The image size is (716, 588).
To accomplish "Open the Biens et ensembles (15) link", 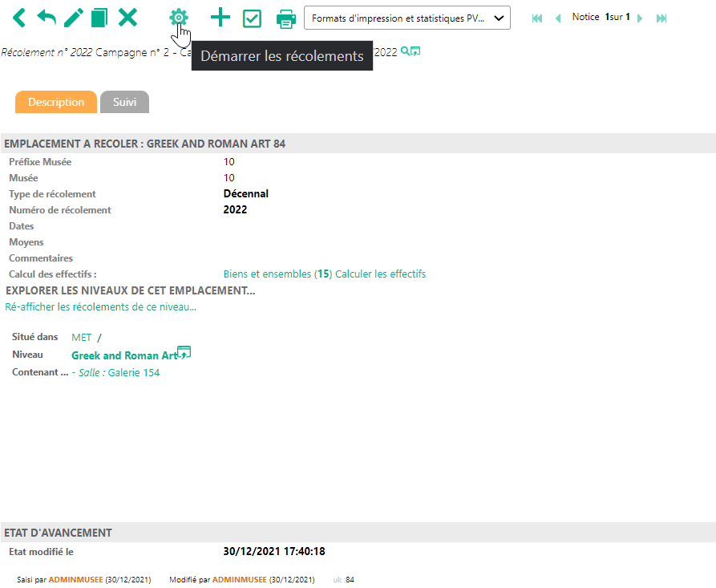I will pyautogui.click(x=277, y=274).
